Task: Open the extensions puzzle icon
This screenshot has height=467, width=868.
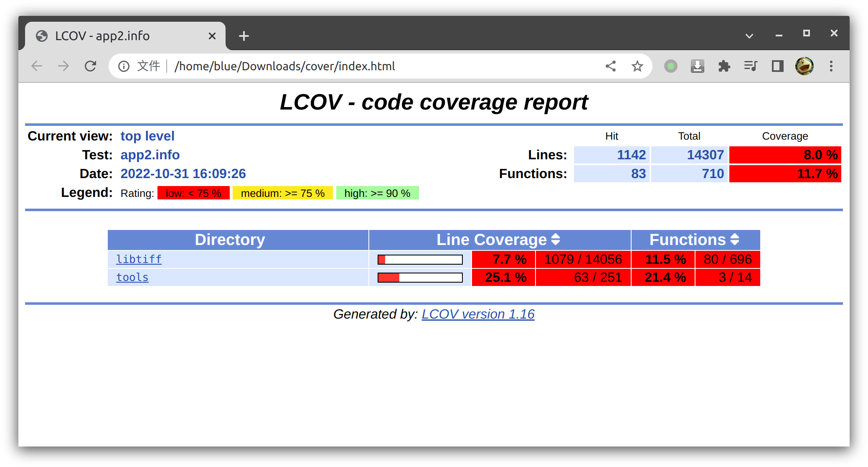Action: (x=724, y=66)
